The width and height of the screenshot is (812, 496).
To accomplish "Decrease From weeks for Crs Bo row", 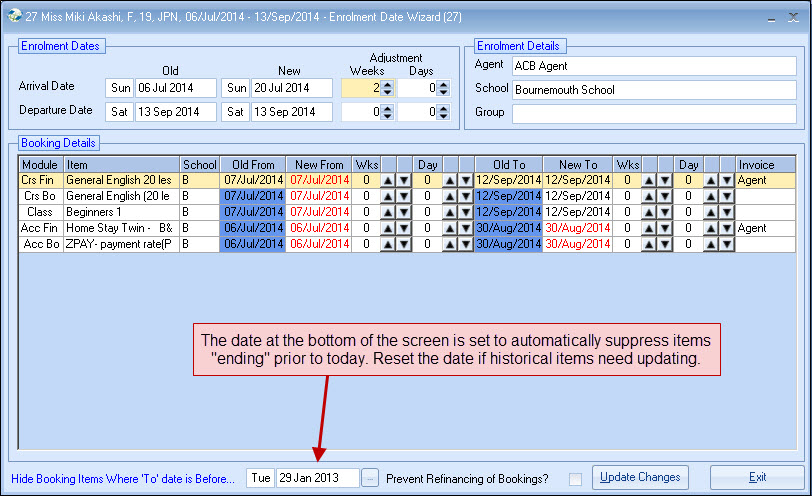I will (403, 197).
